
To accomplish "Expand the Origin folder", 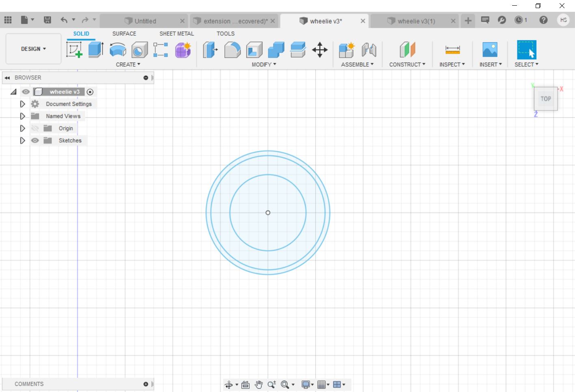I will [x=23, y=128].
